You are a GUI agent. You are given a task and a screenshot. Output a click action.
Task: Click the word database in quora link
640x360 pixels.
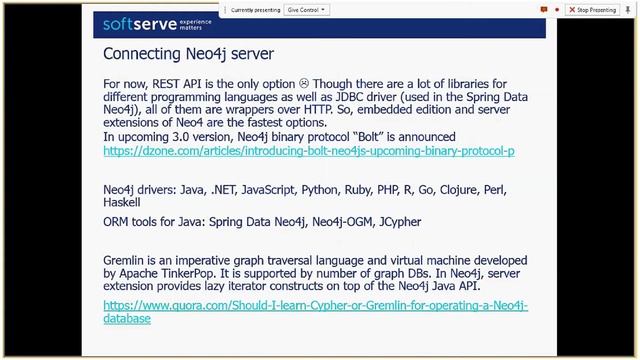(127, 318)
